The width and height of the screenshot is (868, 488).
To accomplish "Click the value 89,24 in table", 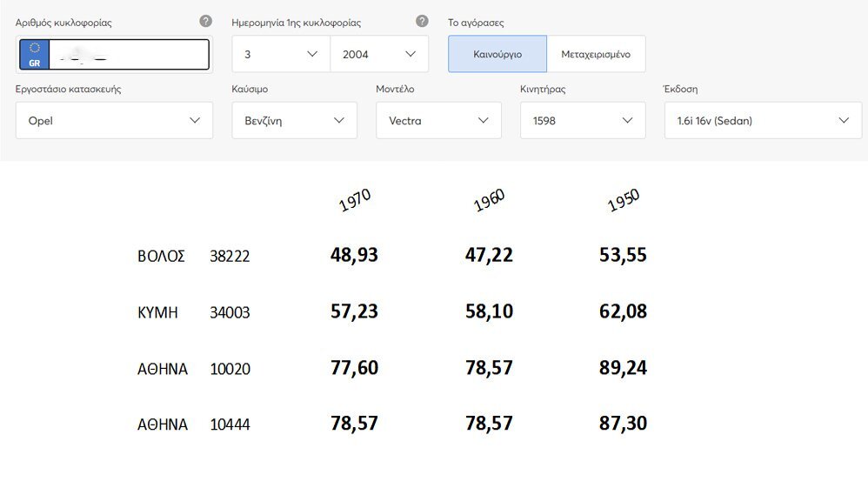I will click(x=623, y=368).
